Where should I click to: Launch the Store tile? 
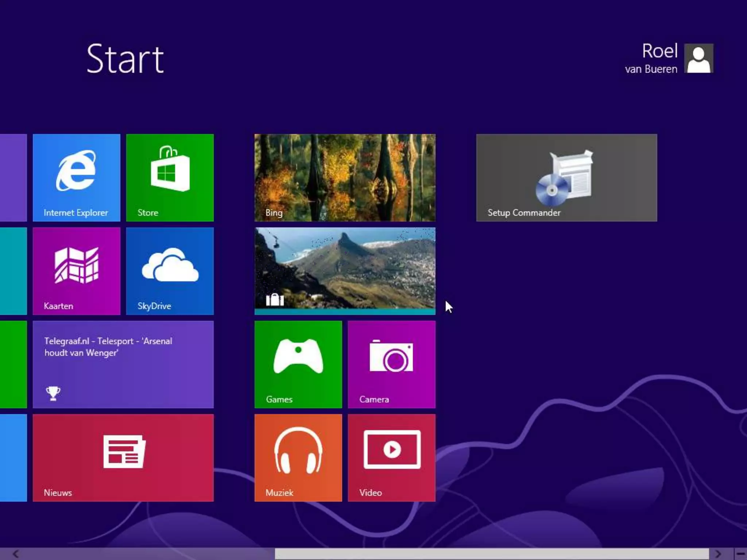point(170,178)
